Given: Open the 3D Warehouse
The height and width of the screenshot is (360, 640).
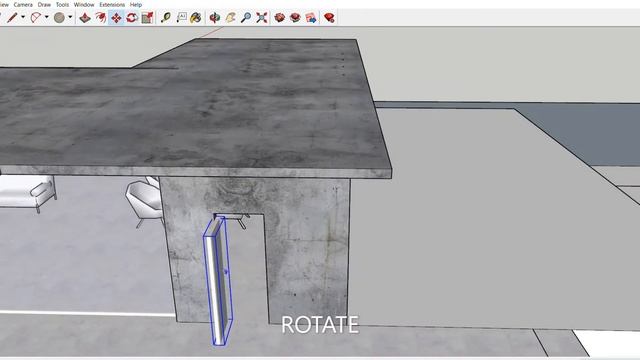Looking at the screenshot, I should click(280, 18).
